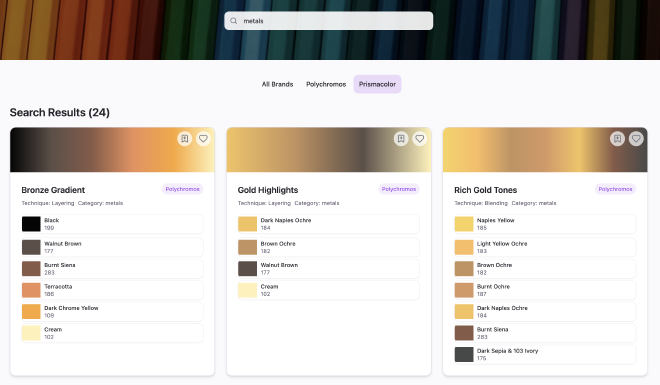Click the metals search field

pyautogui.click(x=328, y=21)
